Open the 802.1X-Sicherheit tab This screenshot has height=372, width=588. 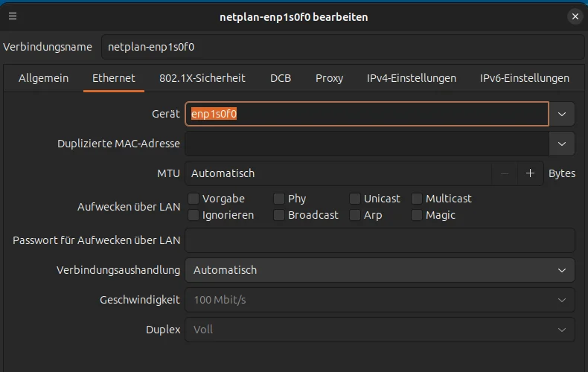click(202, 78)
